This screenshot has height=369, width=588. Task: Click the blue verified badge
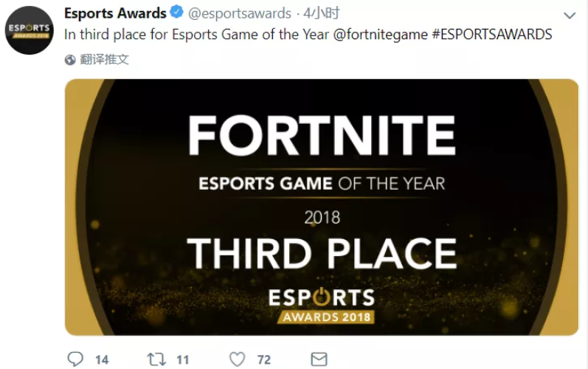point(177,13)
